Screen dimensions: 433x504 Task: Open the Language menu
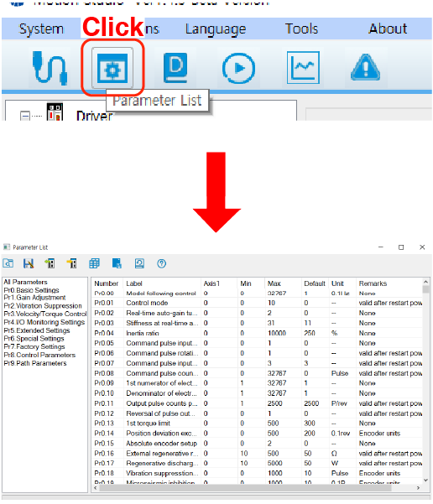point(215,29)
